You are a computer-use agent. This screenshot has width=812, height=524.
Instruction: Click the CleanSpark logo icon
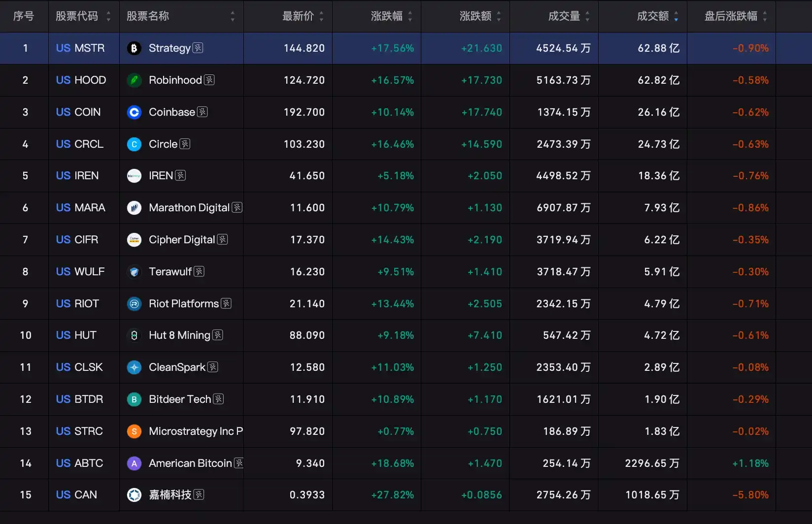tap(134, 367)
